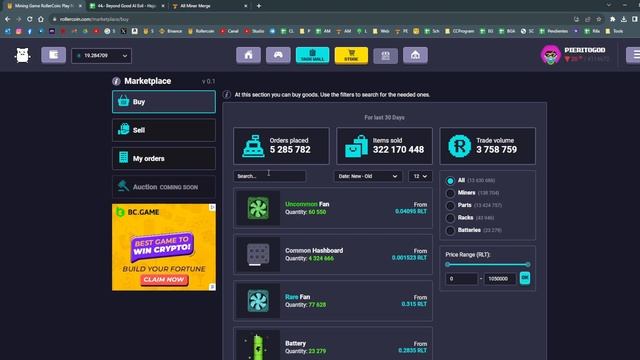Select the Miners filter radio button

tap(450, 193)
